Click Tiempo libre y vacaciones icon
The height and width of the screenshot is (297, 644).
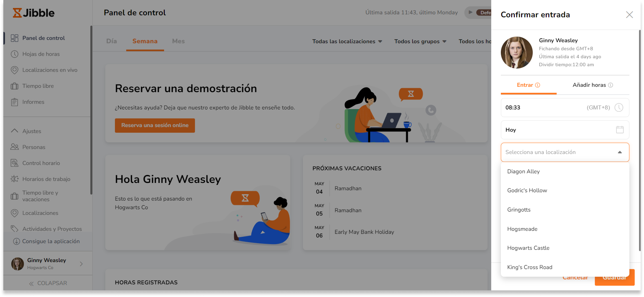coord(14,196)
